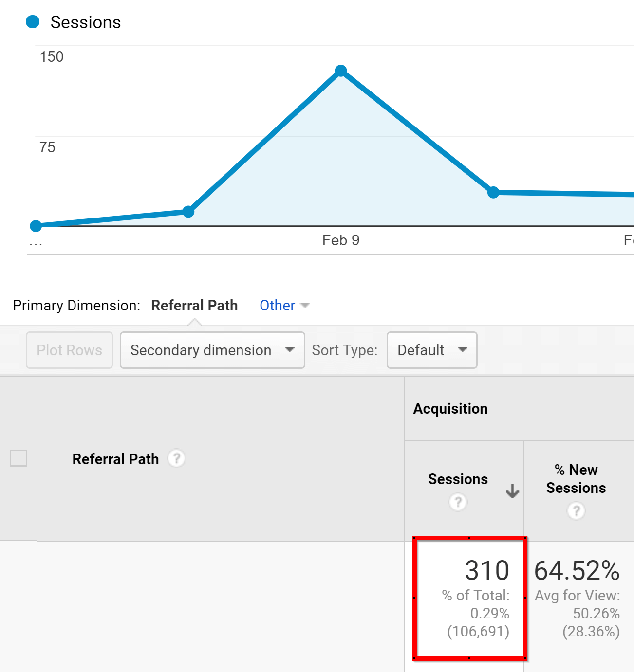Click the Acquisition column group header
The height and width of the screenshot is (672, 634).
tap(450, 409)
